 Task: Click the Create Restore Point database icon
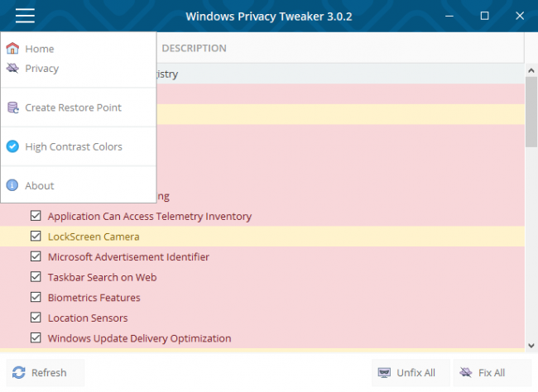(13, 108)
